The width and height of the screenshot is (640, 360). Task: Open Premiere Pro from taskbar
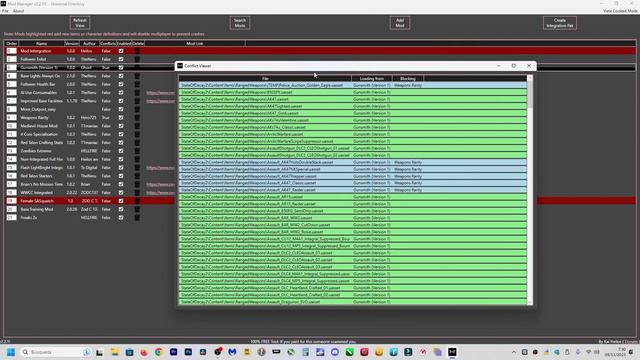173,352
